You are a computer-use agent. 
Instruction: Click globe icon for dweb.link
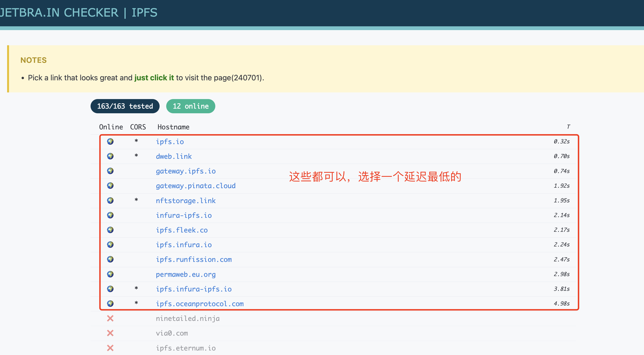[110, 156]
